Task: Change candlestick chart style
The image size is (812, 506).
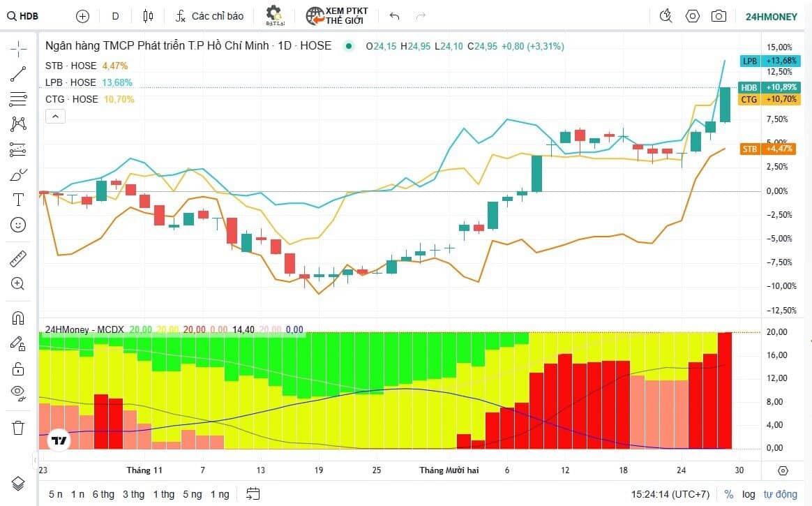Action: [x=148, y=16]
